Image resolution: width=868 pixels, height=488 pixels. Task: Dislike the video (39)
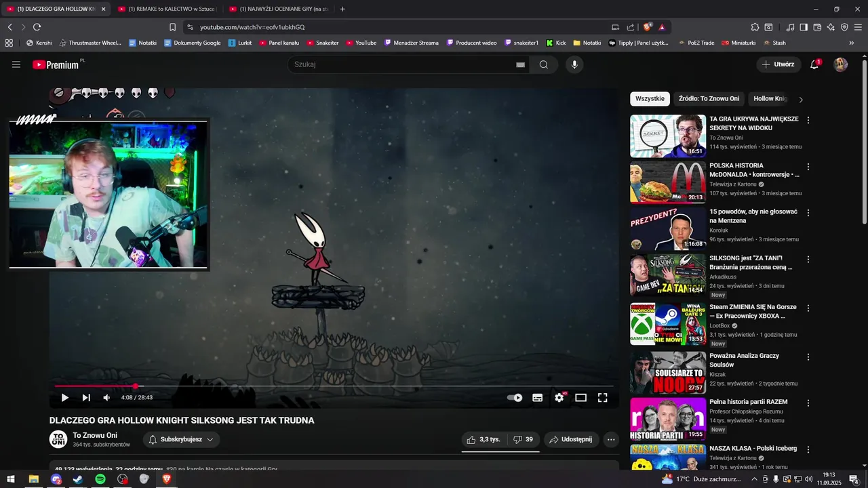[x=523, y=439]
